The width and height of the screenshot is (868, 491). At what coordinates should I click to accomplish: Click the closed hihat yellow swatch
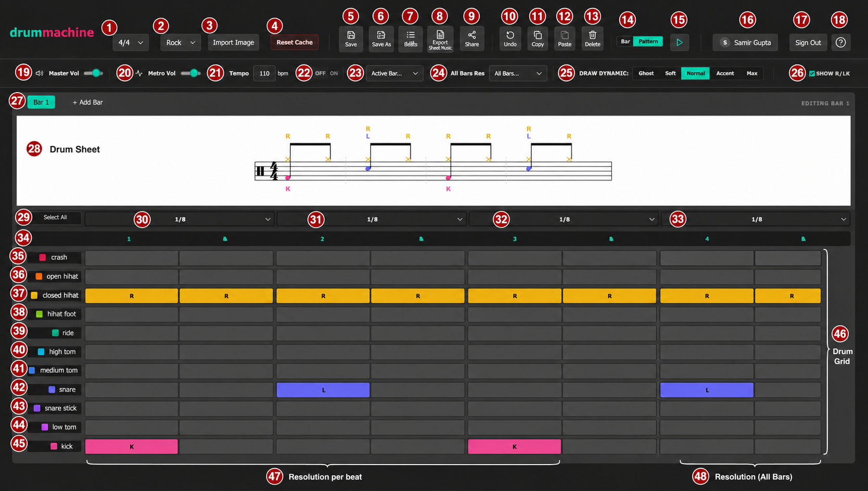tap(34, 295)
